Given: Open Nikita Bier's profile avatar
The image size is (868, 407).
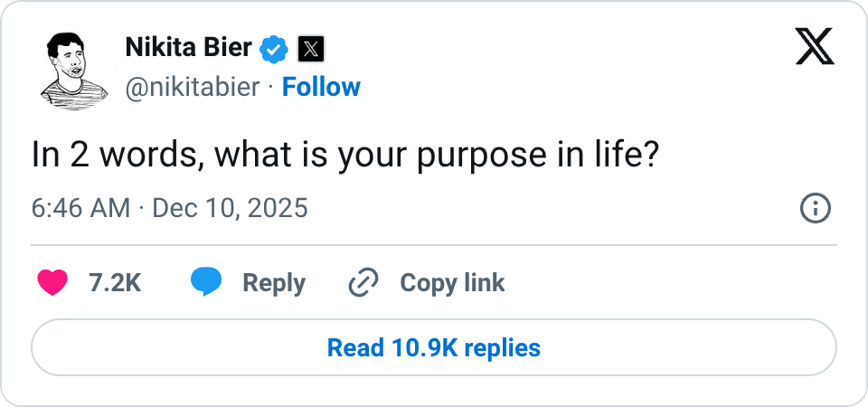Looking at the screenshot, I should point(69,68).
